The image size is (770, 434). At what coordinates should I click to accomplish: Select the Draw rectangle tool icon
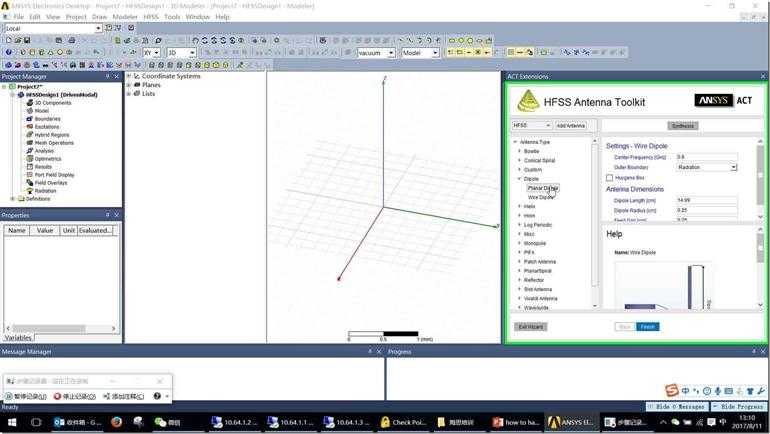(452, 40)
